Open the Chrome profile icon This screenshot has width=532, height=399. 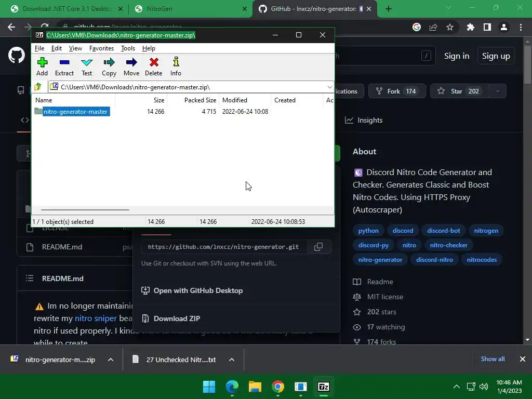pos(504,27)
